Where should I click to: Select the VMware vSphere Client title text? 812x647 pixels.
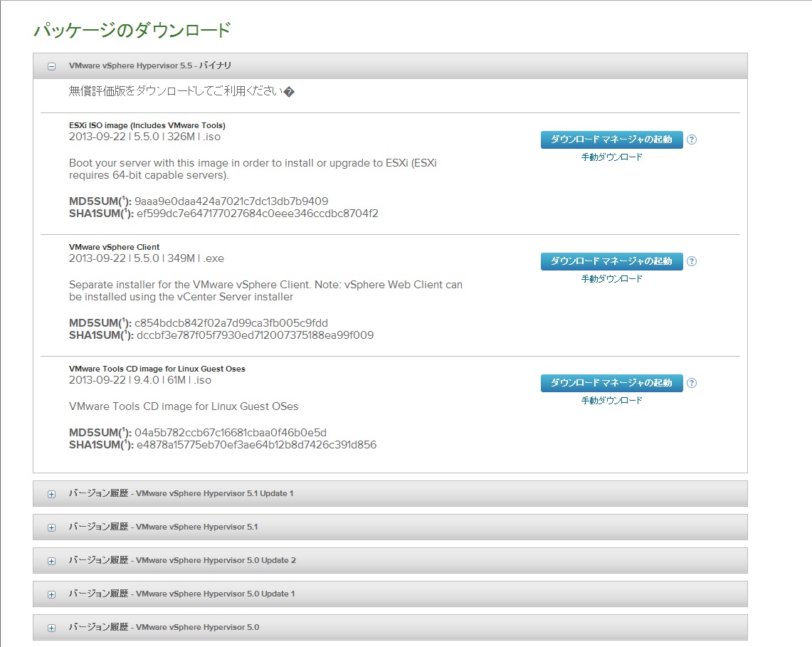[114, 247]
